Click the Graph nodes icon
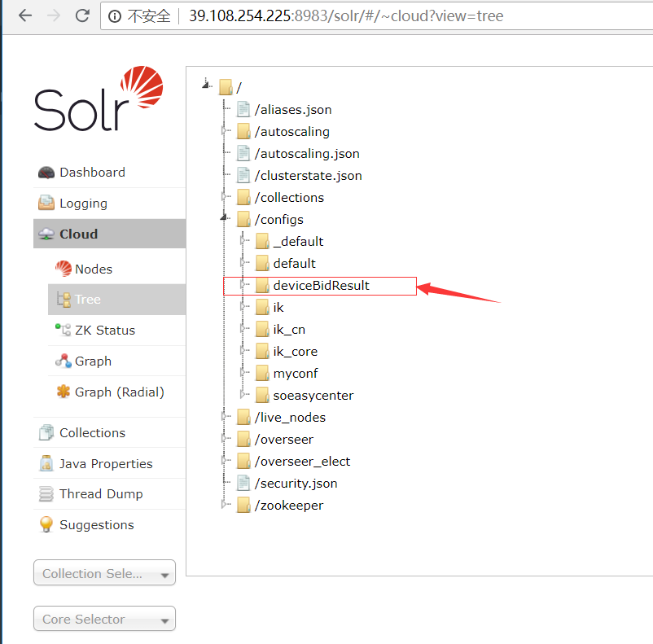 (64, 361)
